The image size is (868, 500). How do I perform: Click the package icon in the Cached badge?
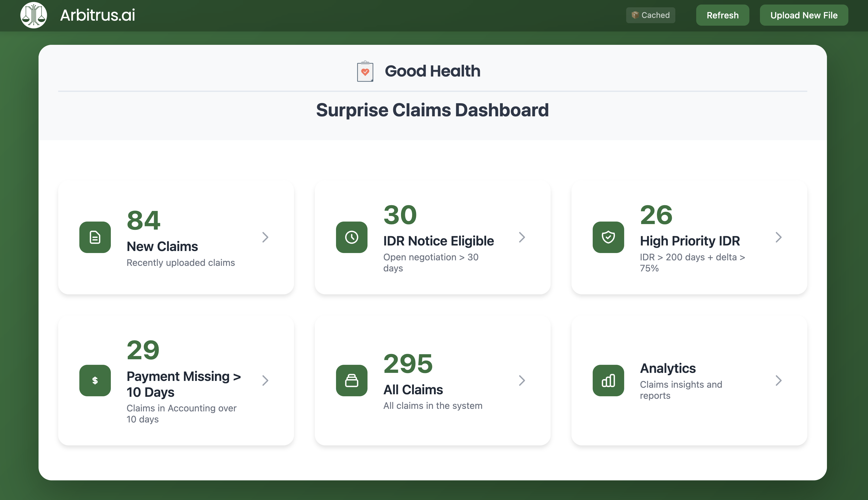click(x=635, y=15)
